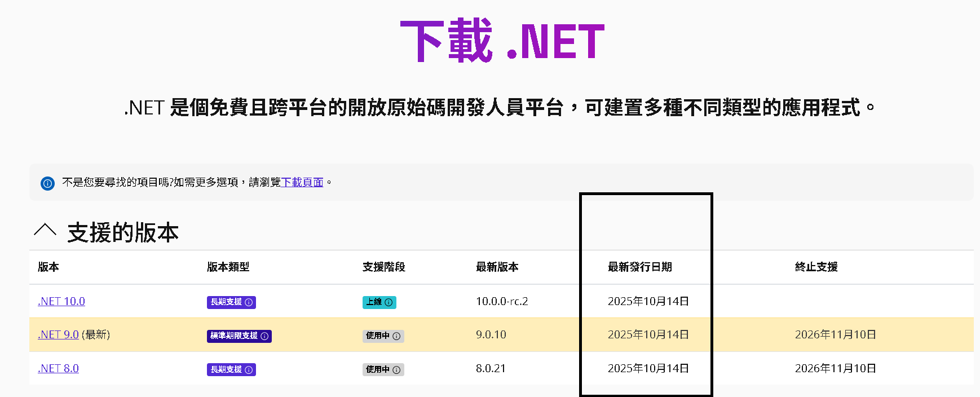The image size is (980, 397).
Task: Open the .NET 10.0 version link
Action: [61, 301]
